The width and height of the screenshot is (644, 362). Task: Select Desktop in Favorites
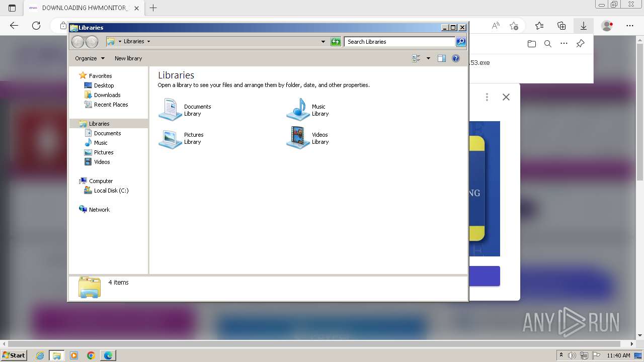[104, 85]
